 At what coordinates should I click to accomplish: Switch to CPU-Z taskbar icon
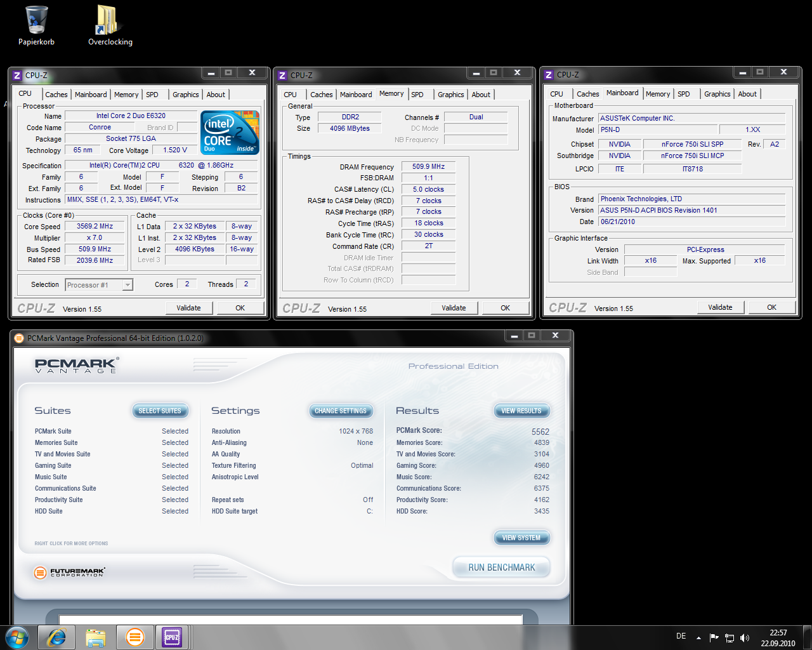[172, 637]
